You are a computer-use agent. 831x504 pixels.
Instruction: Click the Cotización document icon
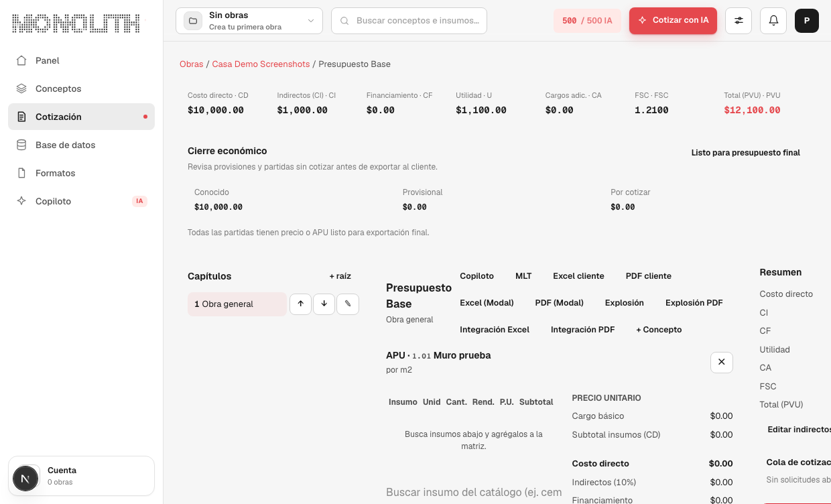tap(21, 117)
